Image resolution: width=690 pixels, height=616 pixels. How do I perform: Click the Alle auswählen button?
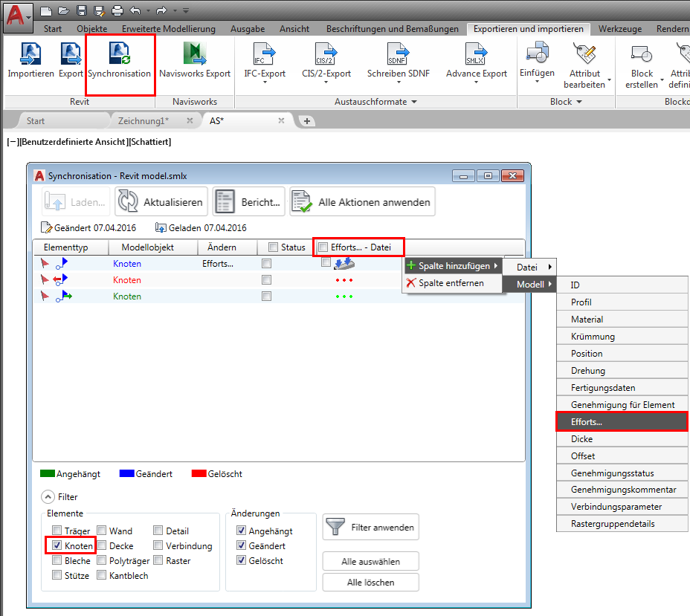point(370,562)
